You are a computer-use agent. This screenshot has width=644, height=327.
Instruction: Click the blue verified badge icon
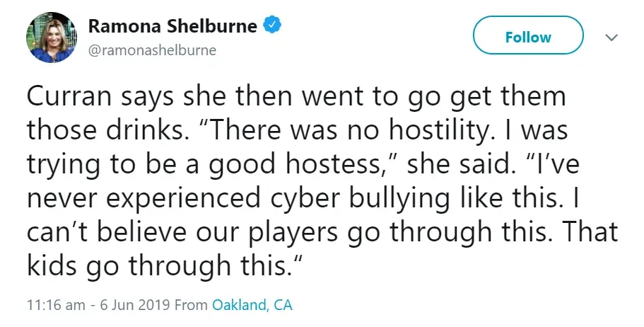coord(274,25)
